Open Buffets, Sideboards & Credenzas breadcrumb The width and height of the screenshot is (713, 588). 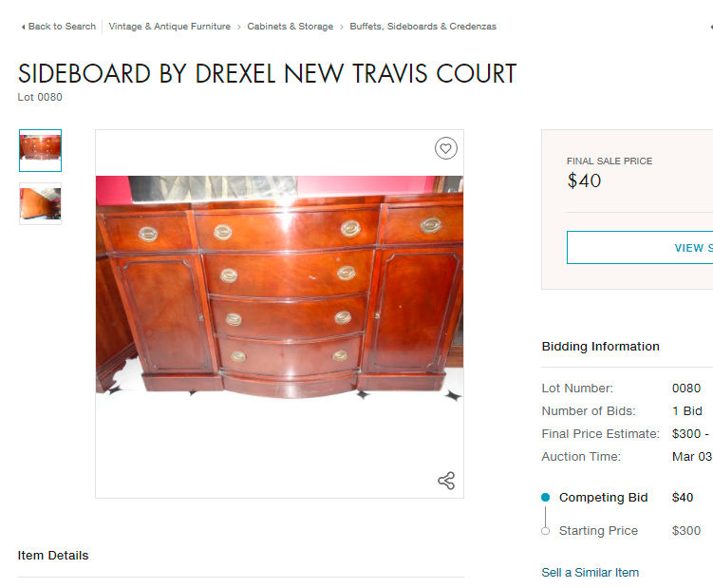(x=422, y=27)
